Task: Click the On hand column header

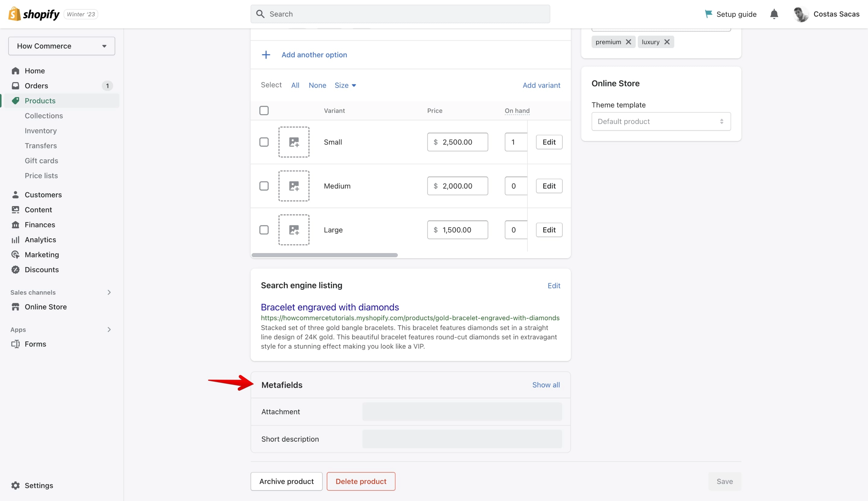Action: pyautogui.click(x=517, y=111)
